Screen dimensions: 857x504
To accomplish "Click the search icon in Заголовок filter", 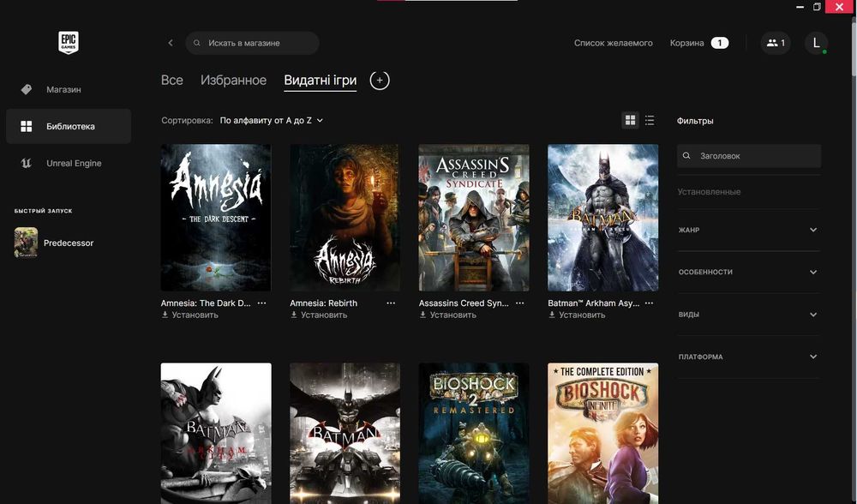I will [686, 156].
